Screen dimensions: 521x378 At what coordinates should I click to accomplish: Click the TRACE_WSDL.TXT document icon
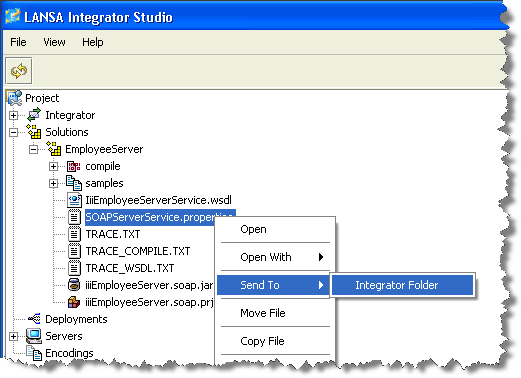click(74, 268)
